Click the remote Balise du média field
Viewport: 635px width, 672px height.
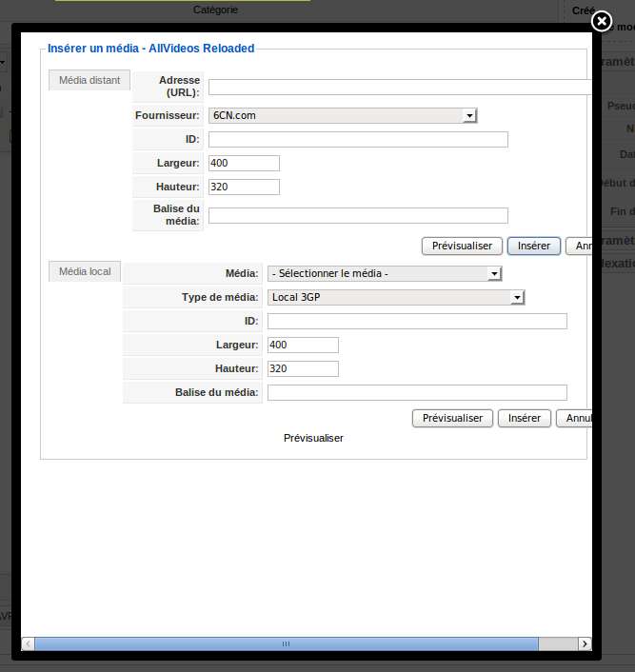click(358, 216)
